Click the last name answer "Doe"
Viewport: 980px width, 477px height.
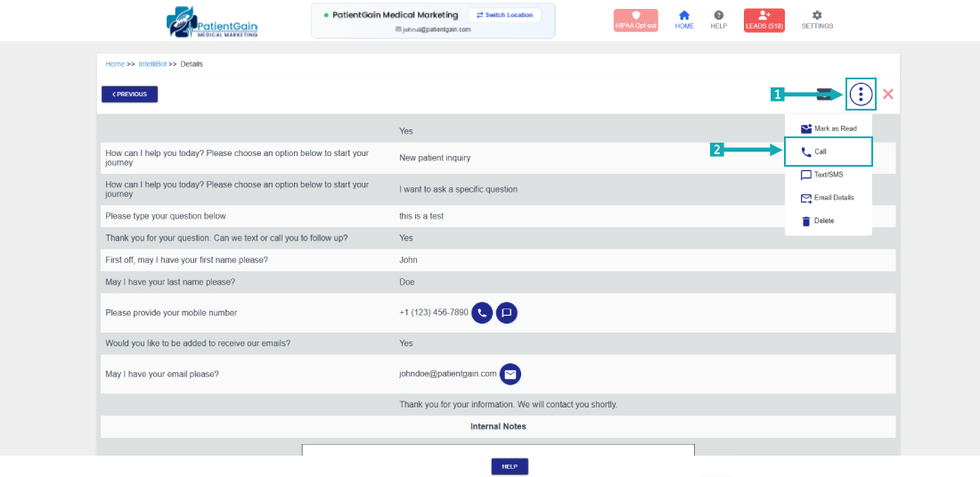pos(407,282)
